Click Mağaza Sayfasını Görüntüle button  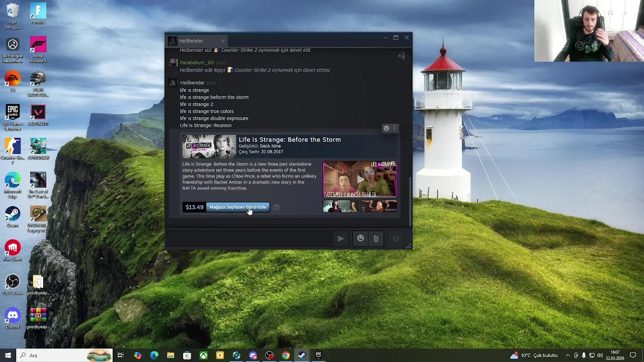(x=237, y=207)
